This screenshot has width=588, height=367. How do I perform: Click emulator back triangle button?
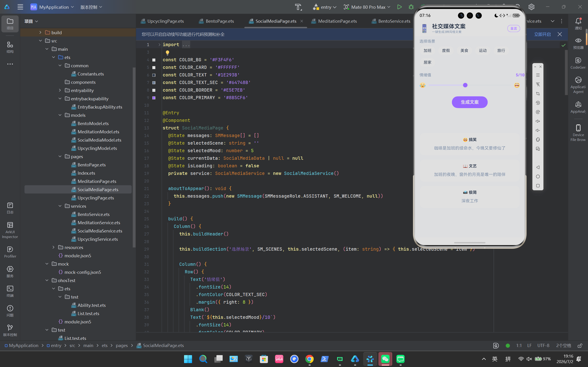pyautogui.click(x=538, y=167)
